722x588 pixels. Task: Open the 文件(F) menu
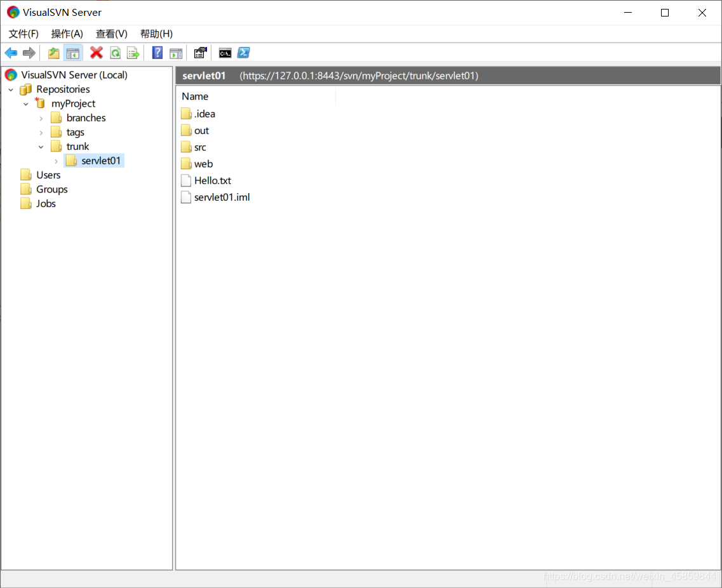click(23, 34)
